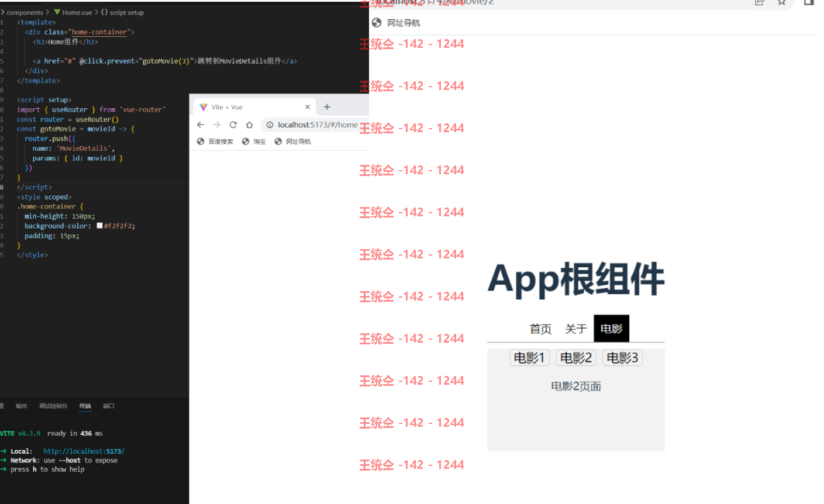The height and width of the screenshot is (504, 824).
Task: Select the highlighted 电影 navigation tab
Action: pyautogui.click(x=611, y=329)
